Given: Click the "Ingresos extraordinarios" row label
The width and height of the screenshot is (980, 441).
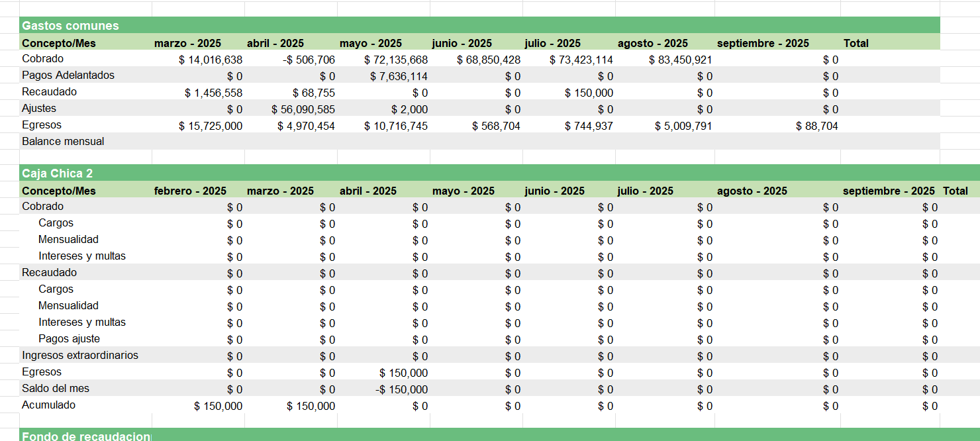Looking at the screenshot, I should click(80, 356).
